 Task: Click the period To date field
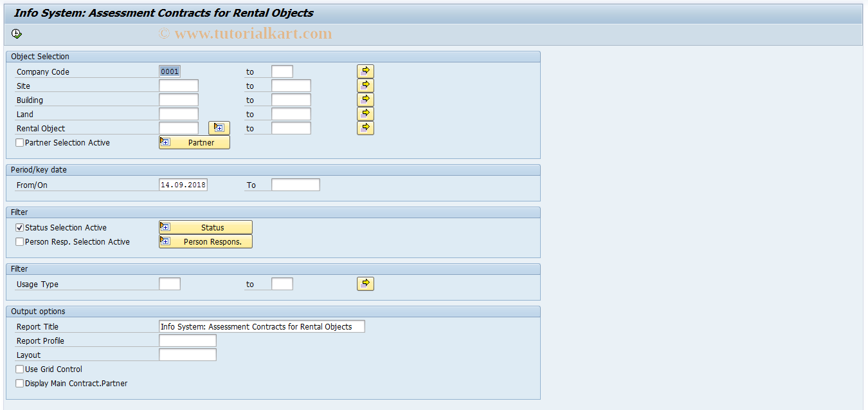click(296, 185)
